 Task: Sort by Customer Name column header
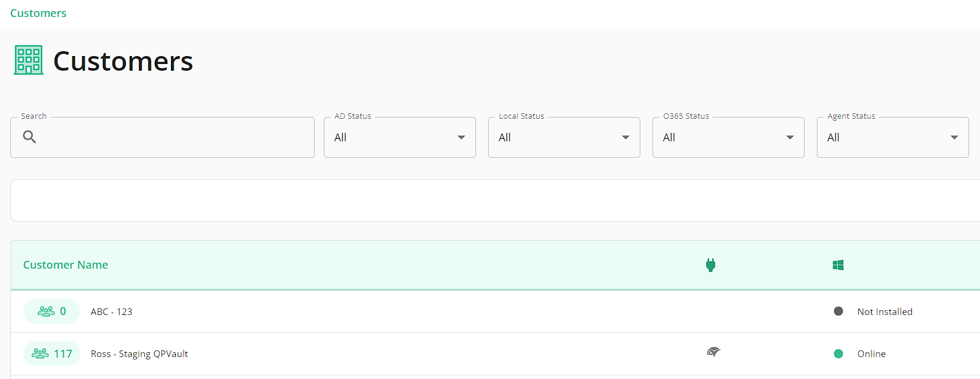pos(66,265)
